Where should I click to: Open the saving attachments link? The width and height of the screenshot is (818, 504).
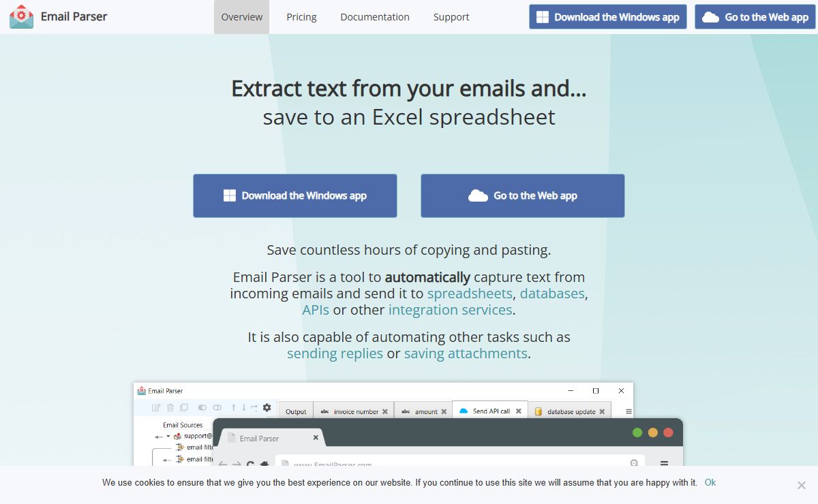click(466, 353)
